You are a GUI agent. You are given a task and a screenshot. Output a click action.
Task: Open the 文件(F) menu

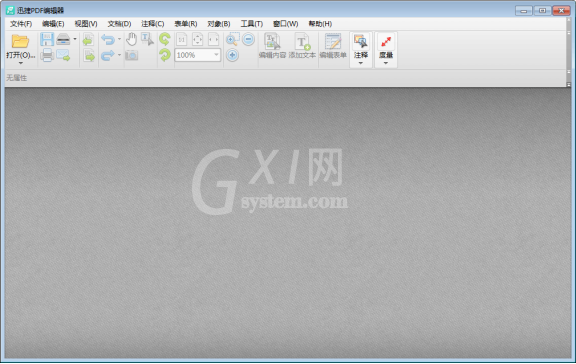click(21, 24)
